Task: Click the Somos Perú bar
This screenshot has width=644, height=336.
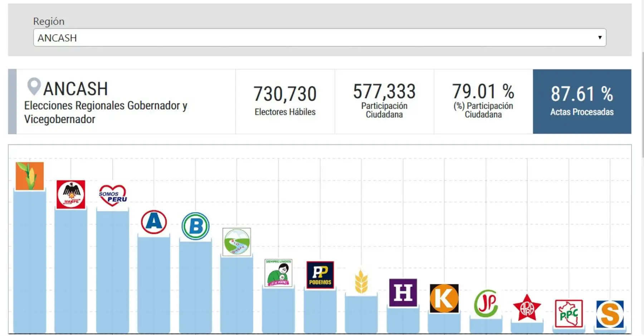Action: click(x=113, y=272)
